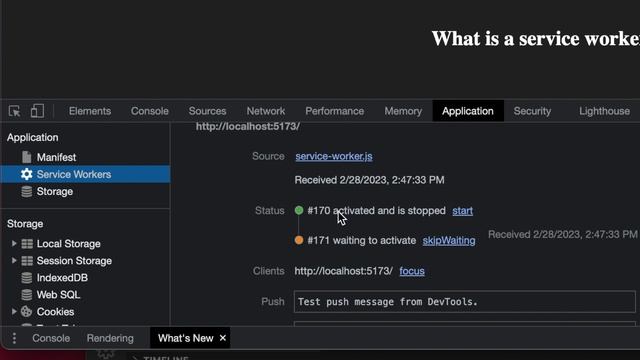Click the orange status dot for #171

pos(299,240)
